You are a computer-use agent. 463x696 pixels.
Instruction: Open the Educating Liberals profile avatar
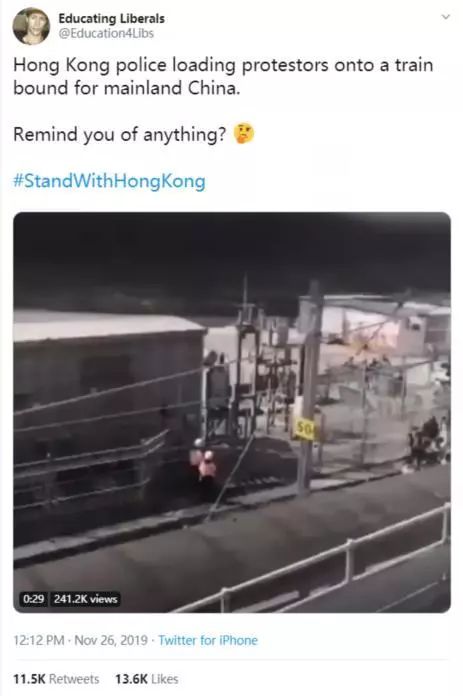31,26
